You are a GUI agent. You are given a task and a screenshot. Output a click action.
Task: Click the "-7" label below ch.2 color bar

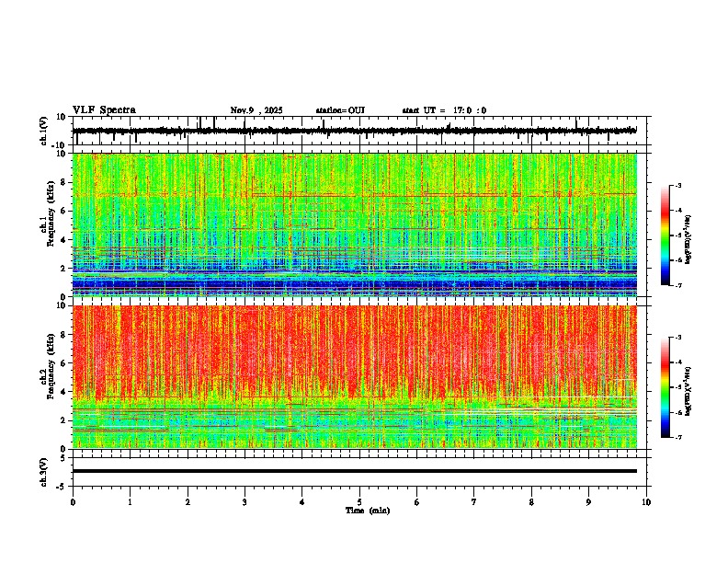[678, 438]
